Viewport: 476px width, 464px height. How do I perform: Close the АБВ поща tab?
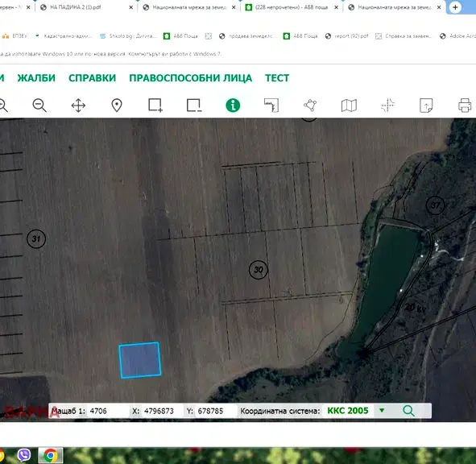(337, 7)
